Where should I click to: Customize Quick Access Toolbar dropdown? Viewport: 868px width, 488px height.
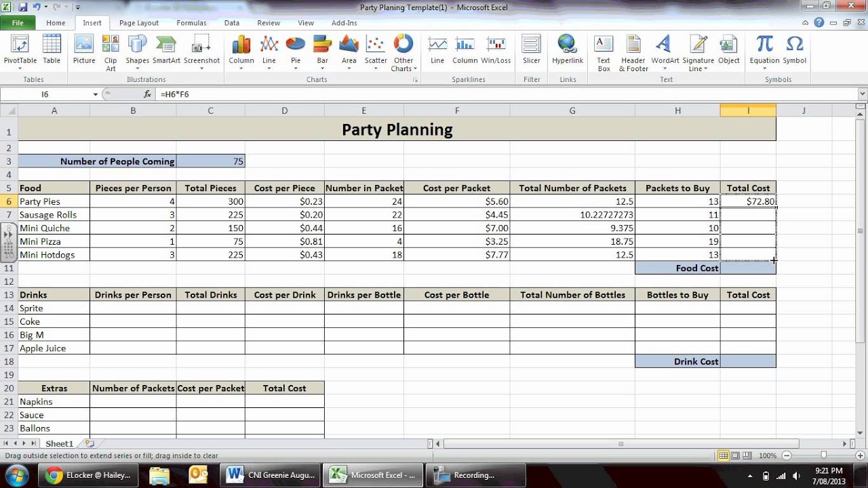79,7
